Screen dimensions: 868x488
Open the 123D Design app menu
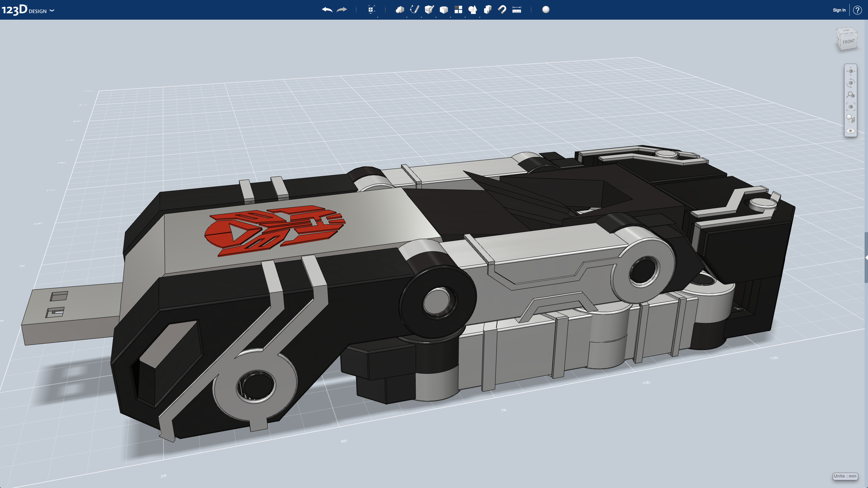(x=28, y=10)
